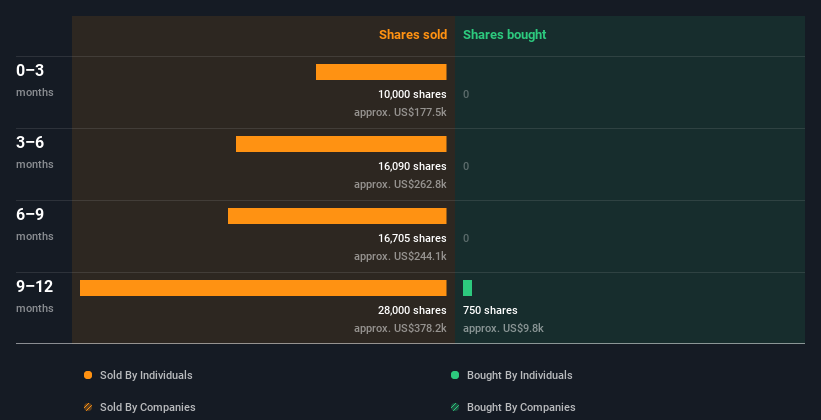Click the 10,000 shares value label
821x420 pixels.
point(412,94)
